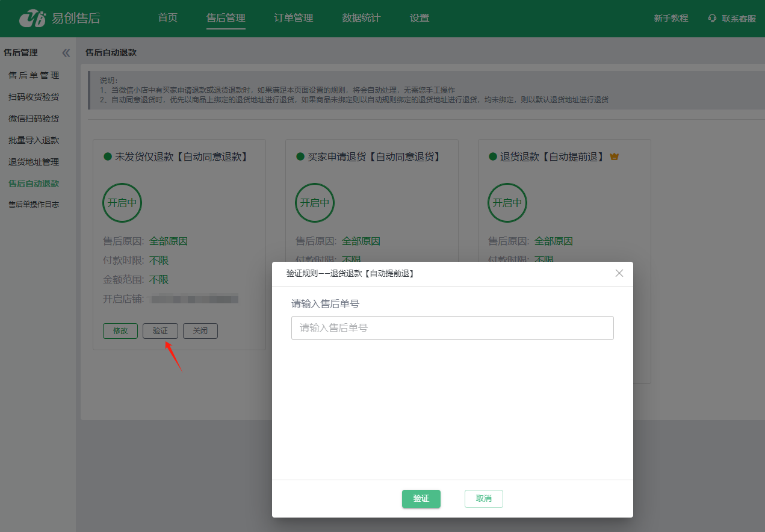Click 修改 on 未发货仅退款 card

tap(120, 331)
